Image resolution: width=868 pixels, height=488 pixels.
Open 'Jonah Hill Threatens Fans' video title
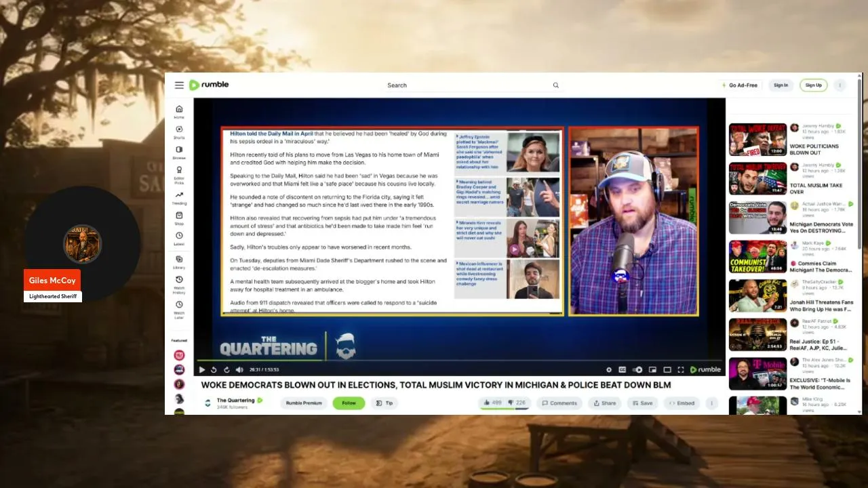pyautogui.click(x=821, y=306)
